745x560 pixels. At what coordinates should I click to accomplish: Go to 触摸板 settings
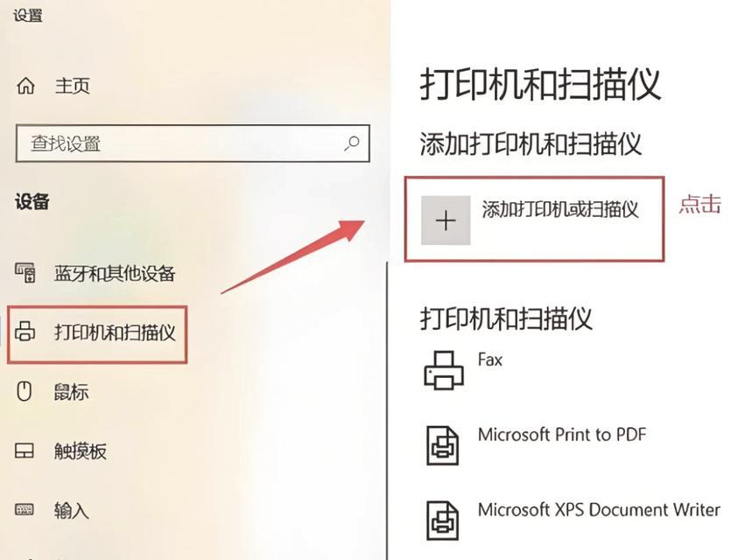80,451
